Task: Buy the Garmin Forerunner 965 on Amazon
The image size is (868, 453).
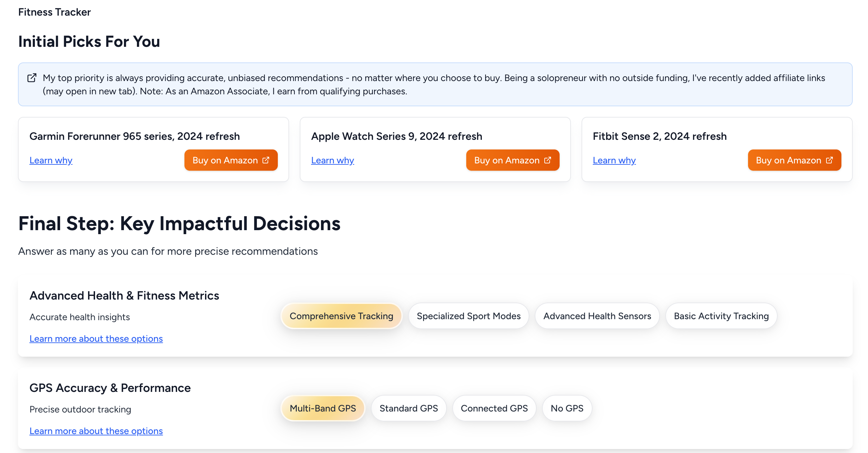Action: (225, 160)
